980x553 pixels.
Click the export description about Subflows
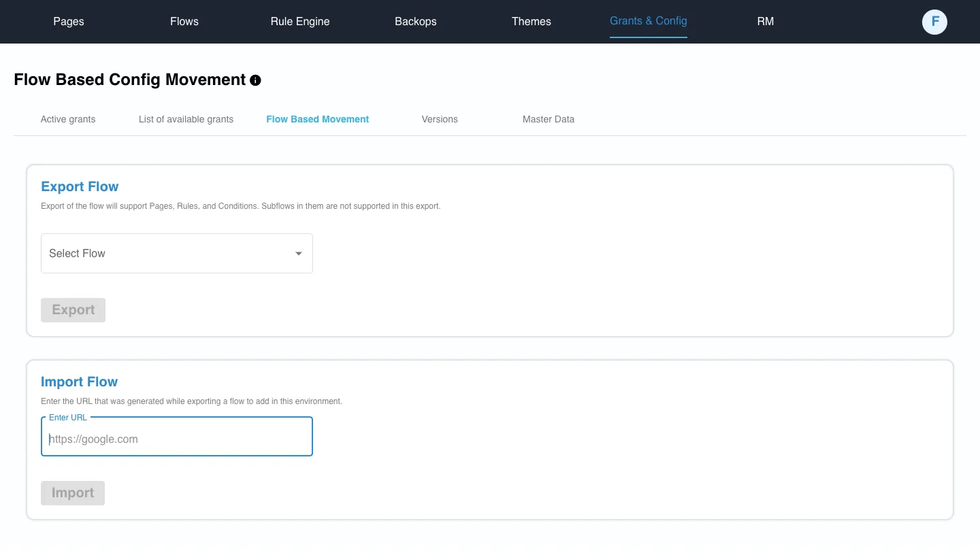(241, 206)
